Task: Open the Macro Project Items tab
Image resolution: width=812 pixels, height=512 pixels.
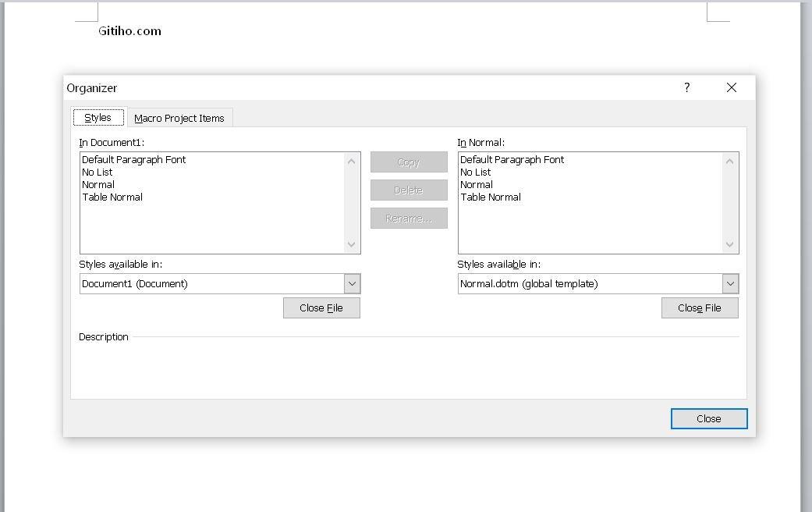Action: click(x=179, y=119)
